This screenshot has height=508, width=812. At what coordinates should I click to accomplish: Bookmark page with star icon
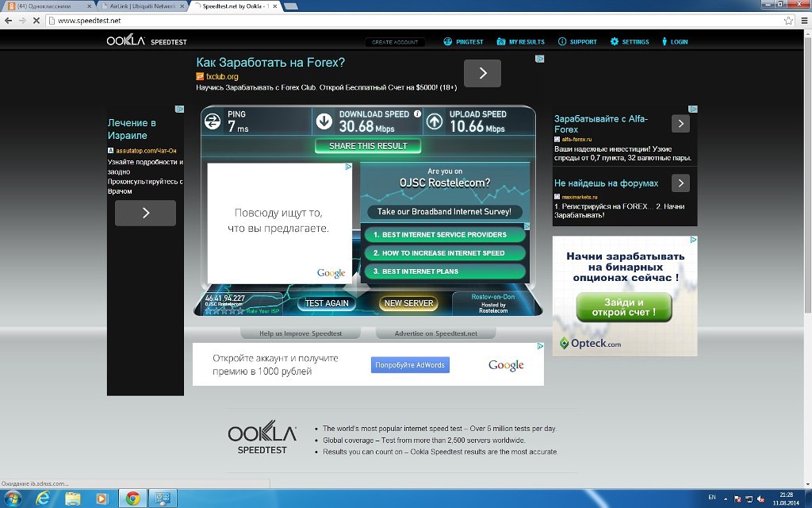(x=788, y=20)
